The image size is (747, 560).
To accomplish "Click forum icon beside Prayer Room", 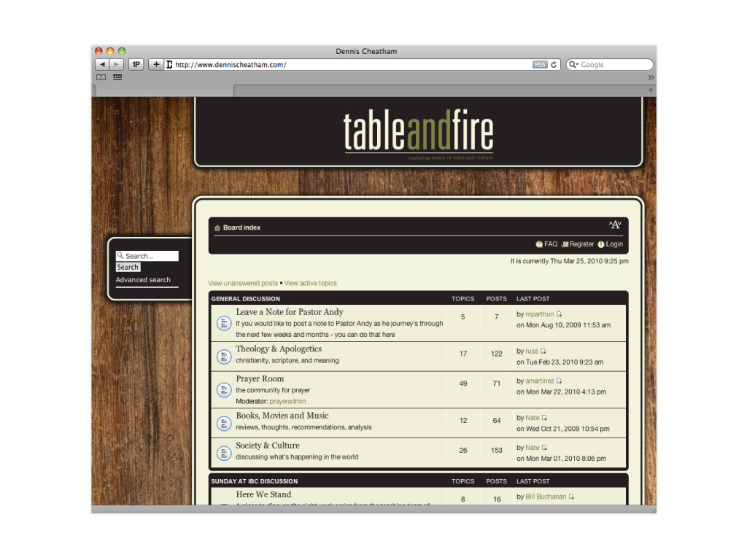I will [224, 390].
